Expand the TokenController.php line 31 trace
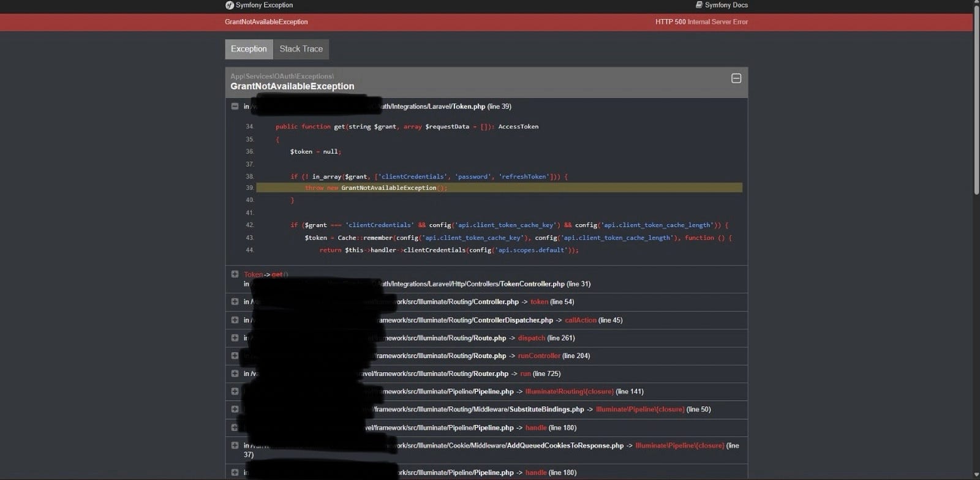The width and height of the screenshot is (980, 480). pyautogui.click(x=235, y=274)
